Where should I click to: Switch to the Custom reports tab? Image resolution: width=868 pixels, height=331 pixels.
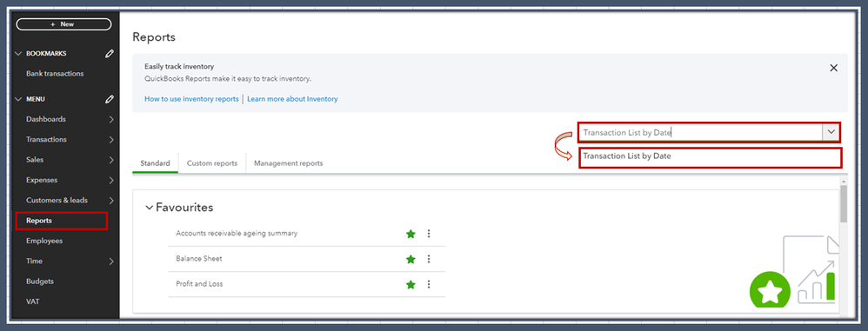pyautogui.click(x=212, y=163)
